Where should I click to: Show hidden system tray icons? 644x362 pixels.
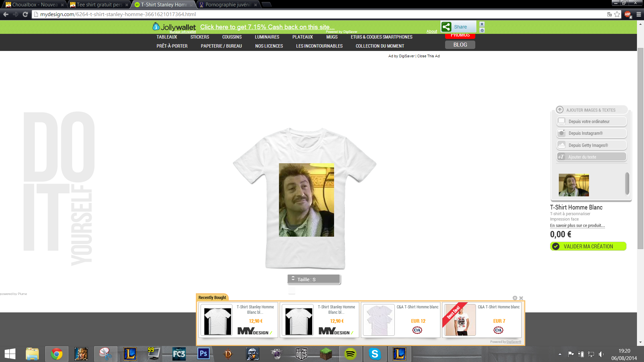560,354
